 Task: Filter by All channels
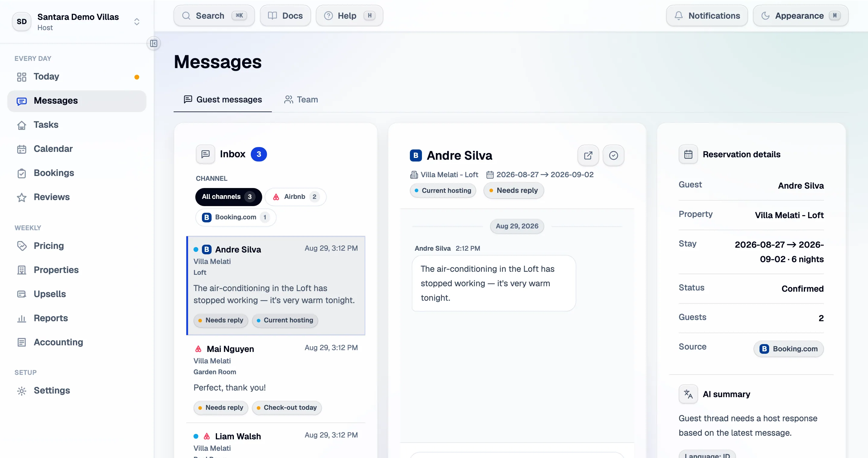[228, 197]
